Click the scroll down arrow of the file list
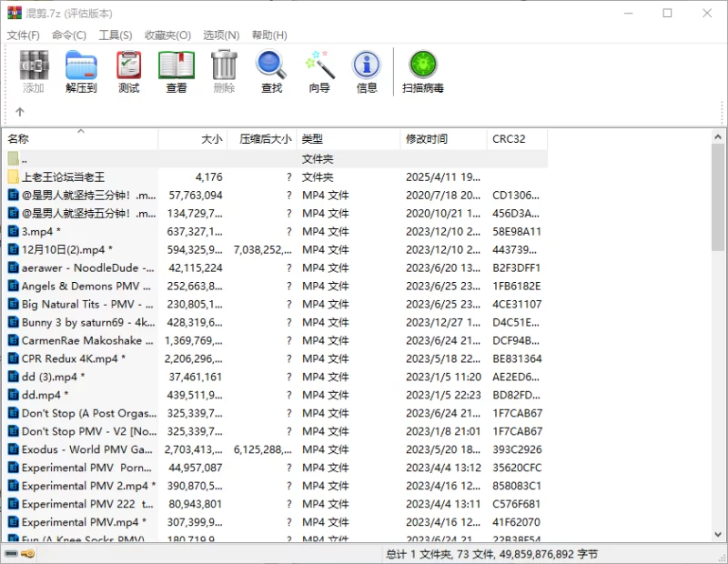Image resolution: width=728 pixels, height=564 pixels. (x=718, y=534)
